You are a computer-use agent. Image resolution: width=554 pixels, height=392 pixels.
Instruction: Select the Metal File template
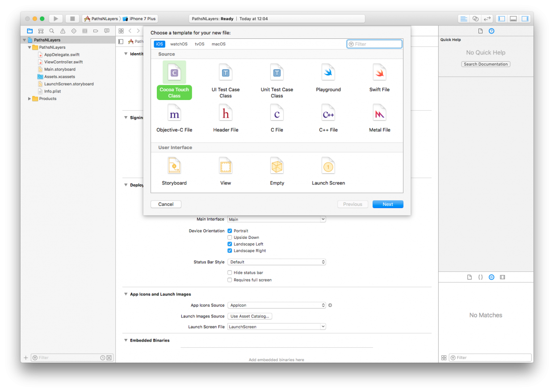[x=379, y=114]
